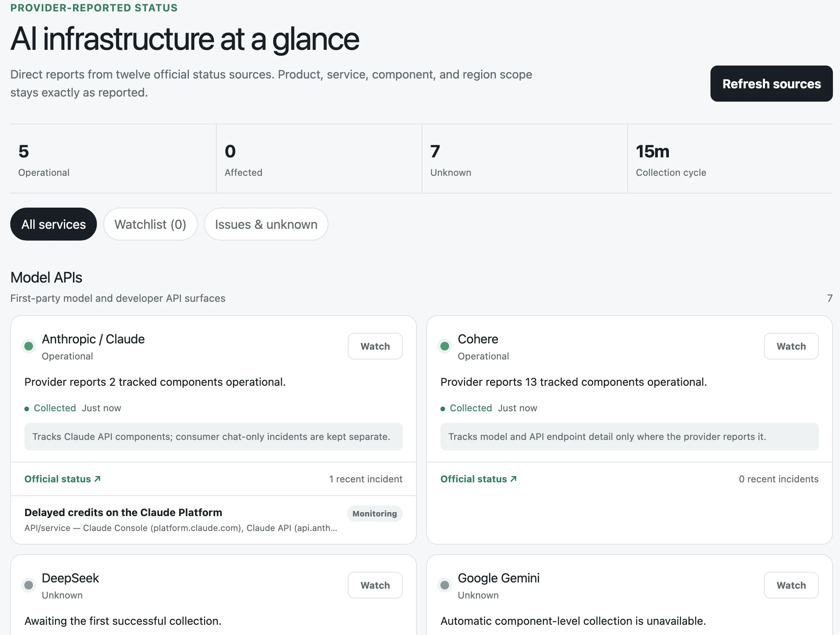This screenshot has height=635, width=840.
Task: Watch the Cohere service
Action: pyautogui.click(x=791, y=346)
